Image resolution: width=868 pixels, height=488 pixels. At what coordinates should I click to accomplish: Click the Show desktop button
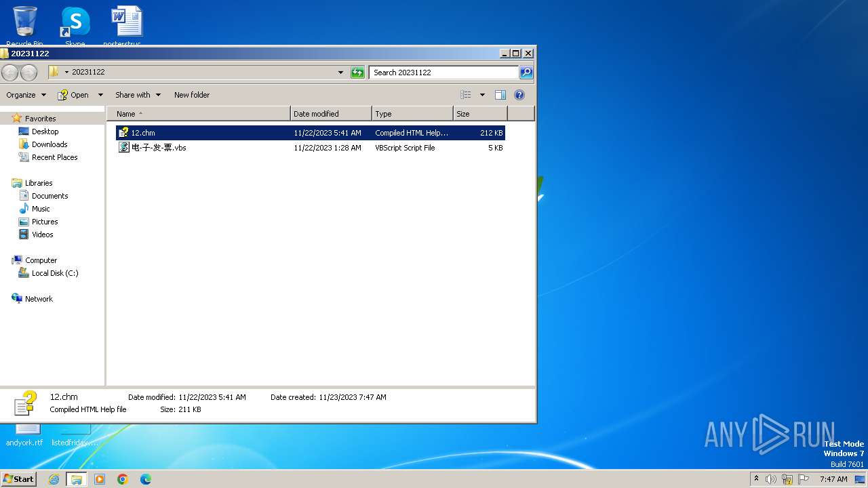tap(860, 479)
